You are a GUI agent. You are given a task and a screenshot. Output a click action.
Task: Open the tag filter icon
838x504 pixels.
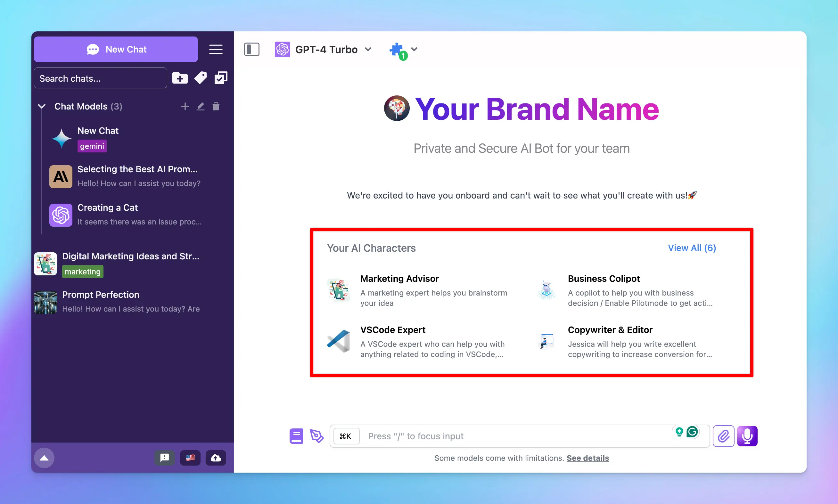coord(201,78)
